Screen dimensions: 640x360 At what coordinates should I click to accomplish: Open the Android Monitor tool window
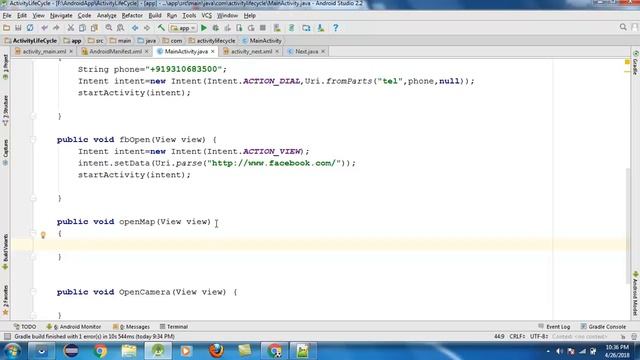[x=74, y=327]
